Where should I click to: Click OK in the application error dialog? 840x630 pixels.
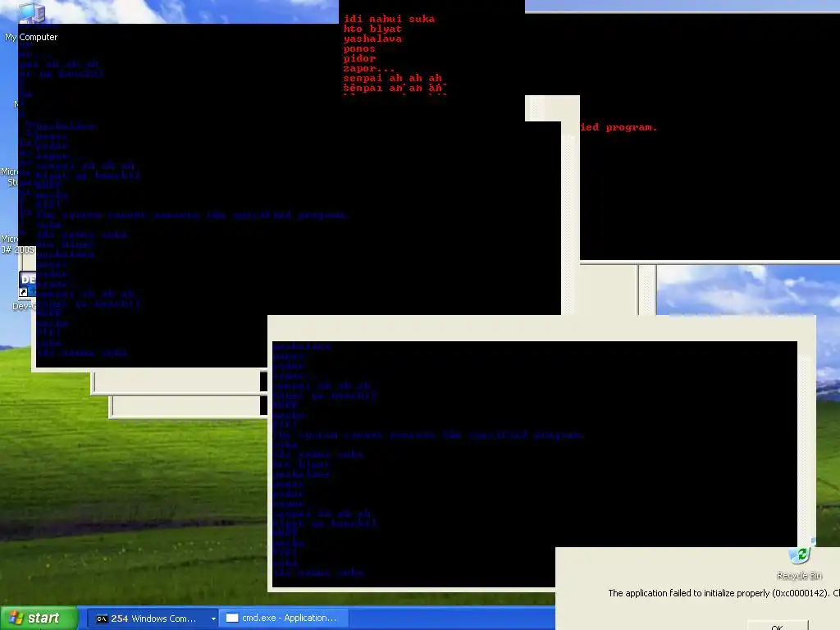click(778, 626)
